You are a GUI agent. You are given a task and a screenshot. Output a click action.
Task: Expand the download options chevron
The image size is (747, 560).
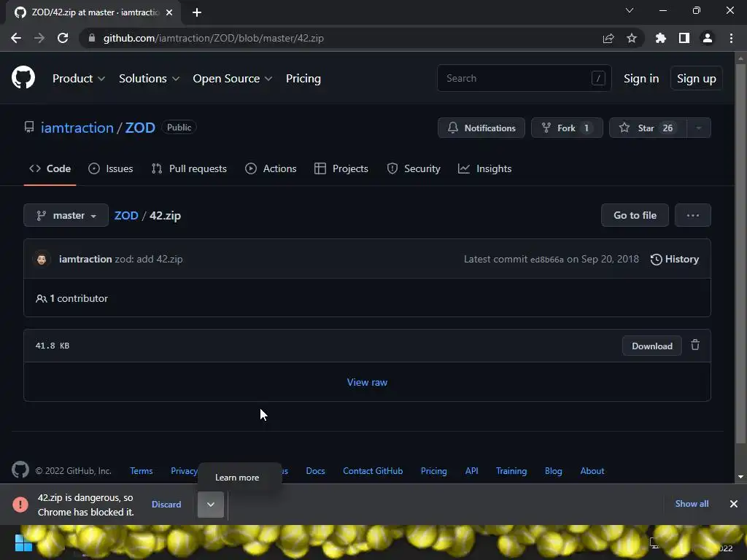(211, 505)
